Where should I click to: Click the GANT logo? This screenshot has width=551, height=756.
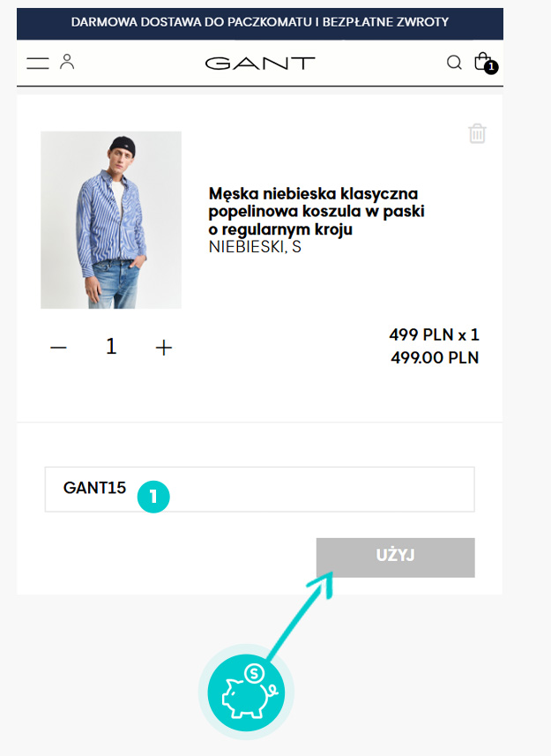(x=260, y=64)
